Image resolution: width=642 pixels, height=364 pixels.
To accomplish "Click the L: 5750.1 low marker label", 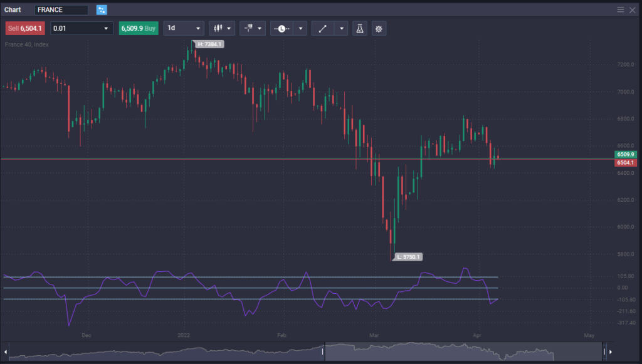I will click(408, 256).
